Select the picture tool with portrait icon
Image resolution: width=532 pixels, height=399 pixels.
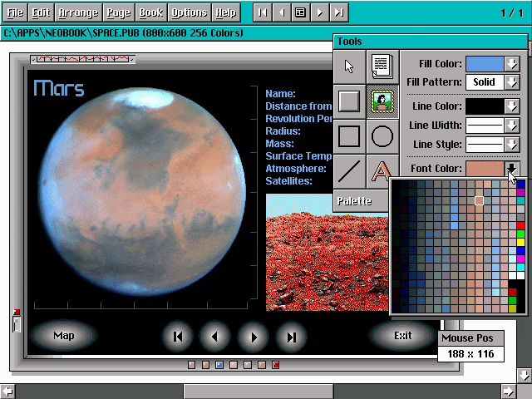[382, 101]
